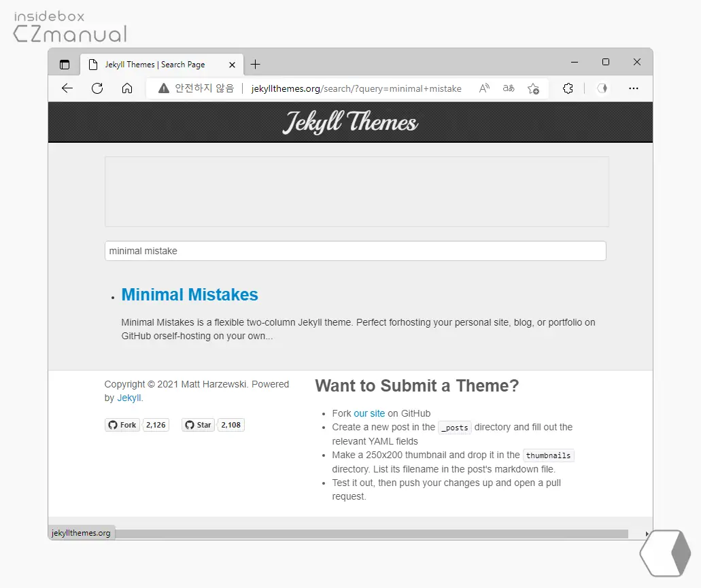Open the Minimal Mistakes result link

pos(190,294)
